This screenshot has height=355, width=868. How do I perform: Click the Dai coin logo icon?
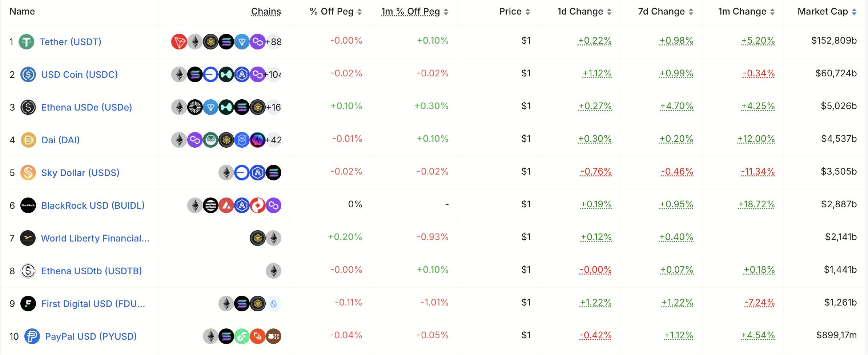coord(28,140)
